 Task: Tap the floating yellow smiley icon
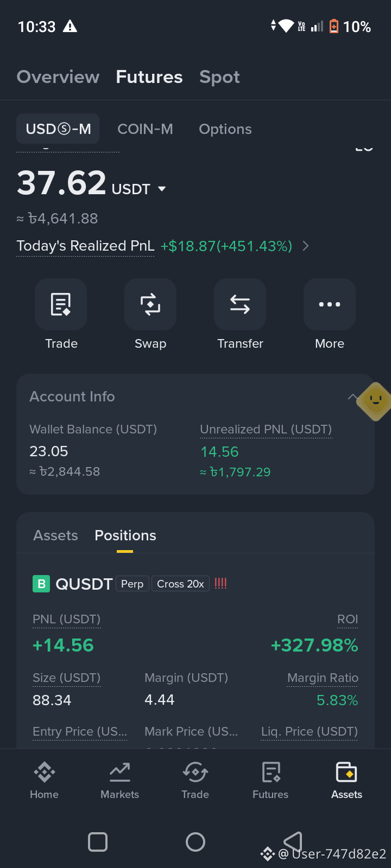point(375,401)
